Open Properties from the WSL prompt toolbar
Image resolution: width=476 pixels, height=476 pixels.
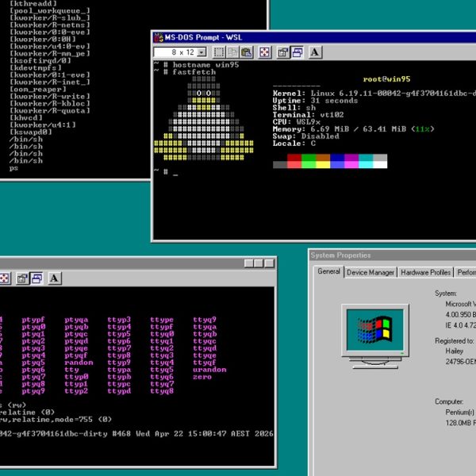(283, 52)
